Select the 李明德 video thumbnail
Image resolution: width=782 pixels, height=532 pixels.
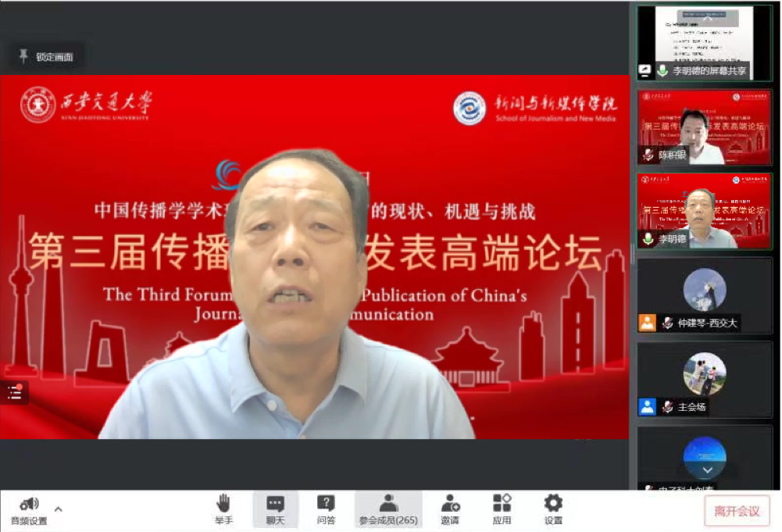click(x=705, y=211)
